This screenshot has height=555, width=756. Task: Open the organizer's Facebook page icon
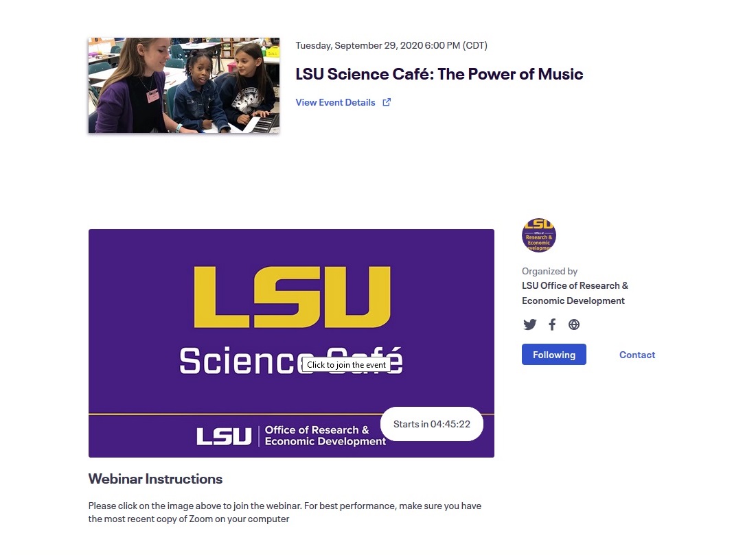pos(552,324)
